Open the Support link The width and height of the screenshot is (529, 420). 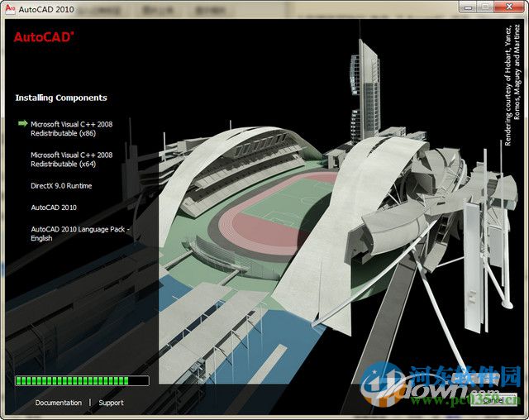coord(111,403)
